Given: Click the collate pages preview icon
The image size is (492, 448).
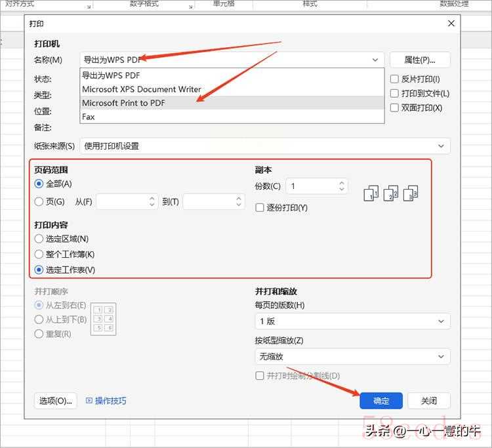Looking at the screenshot, I should point(391,193).
